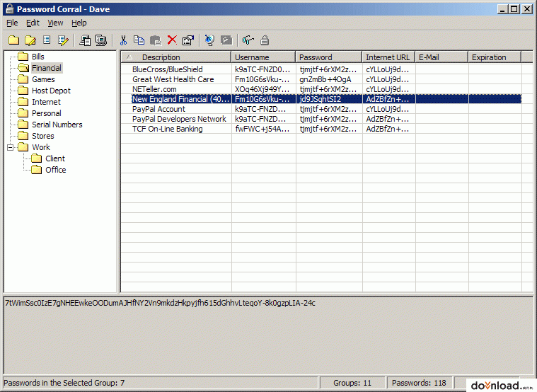Click the New Password list icon

point(47,40)
